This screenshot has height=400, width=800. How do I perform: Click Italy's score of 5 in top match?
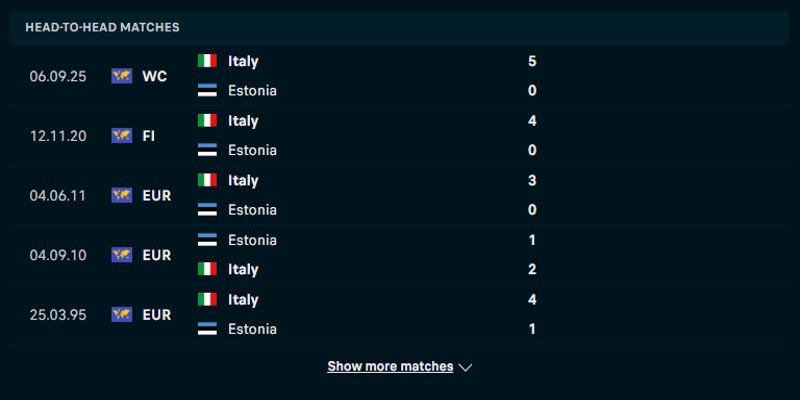532,61
